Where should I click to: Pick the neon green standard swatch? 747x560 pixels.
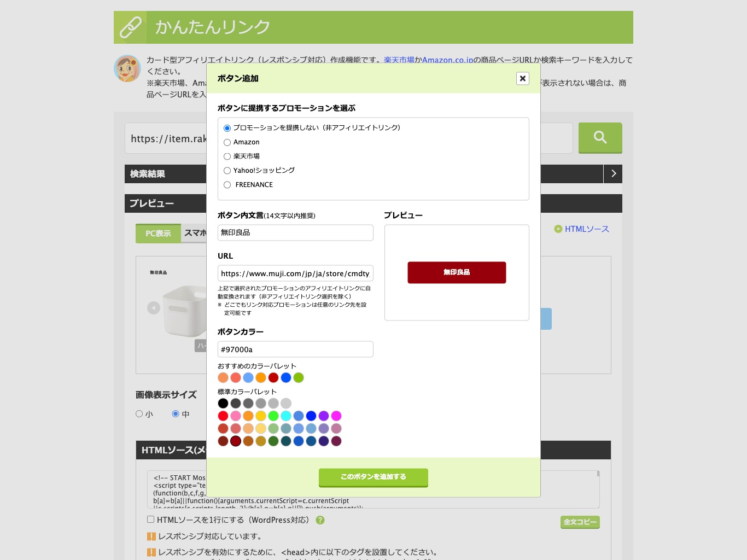click(x=273, y=416)
